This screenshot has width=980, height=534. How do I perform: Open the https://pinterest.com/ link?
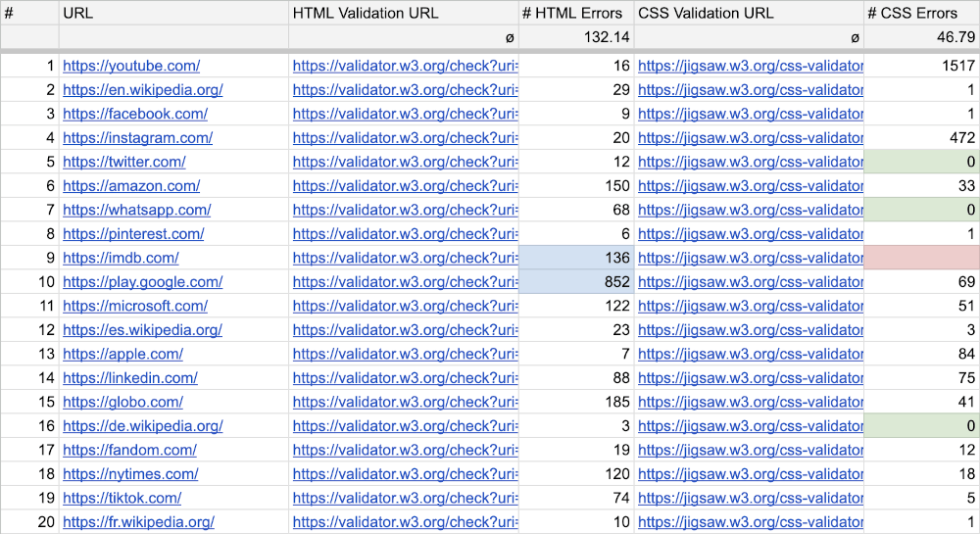133,234
